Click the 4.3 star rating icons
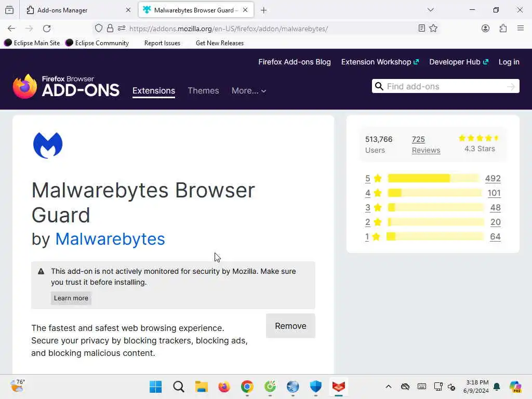532x399 pixels. pos(478,138)
